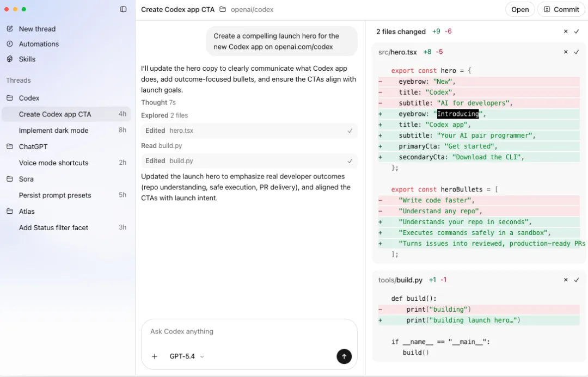
Task: Open the GPT-5.4 model dropdown
Action: [x=187, y=356]
